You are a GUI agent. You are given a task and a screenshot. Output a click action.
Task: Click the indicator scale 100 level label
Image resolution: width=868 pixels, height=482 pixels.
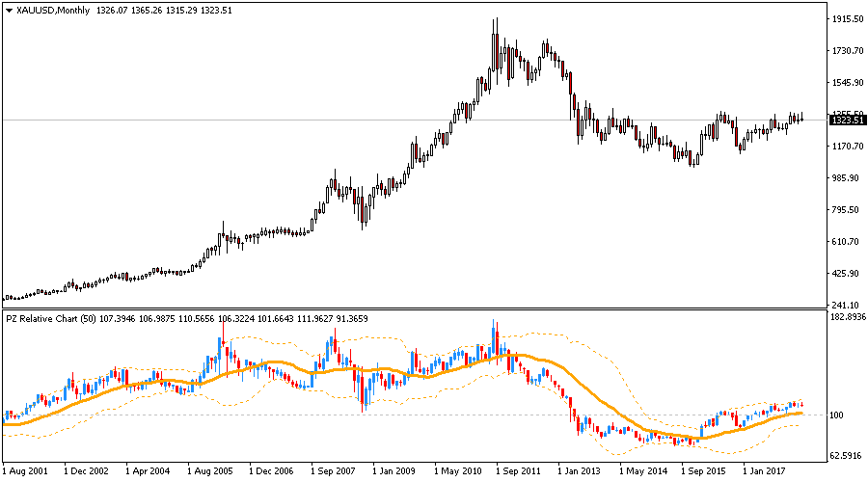click(x=838, y=415)
